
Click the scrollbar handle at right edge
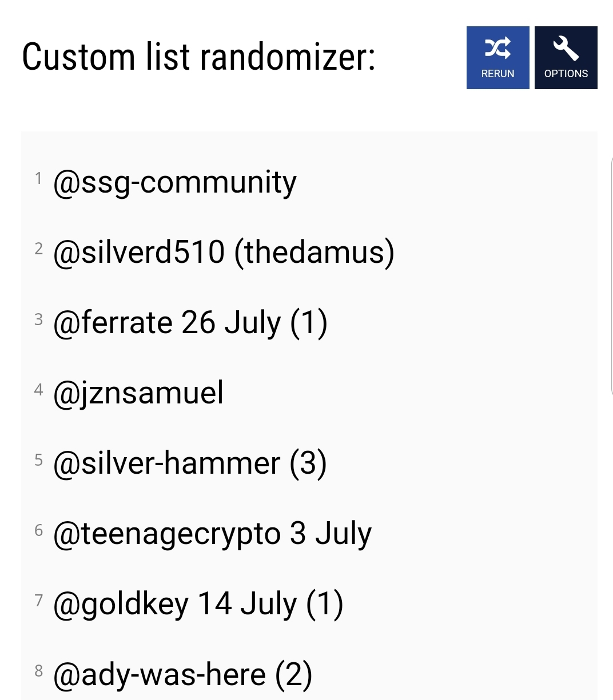coord(611,277)
